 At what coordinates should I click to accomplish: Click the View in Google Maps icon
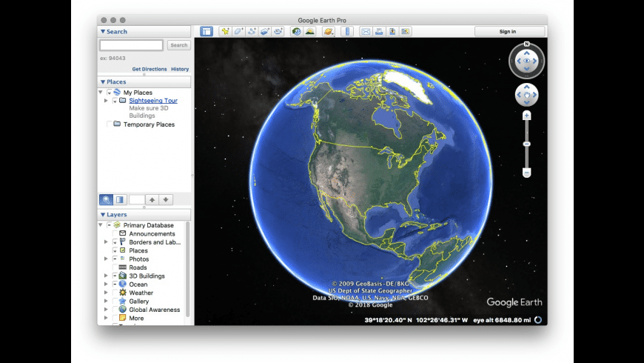[406, 31]
